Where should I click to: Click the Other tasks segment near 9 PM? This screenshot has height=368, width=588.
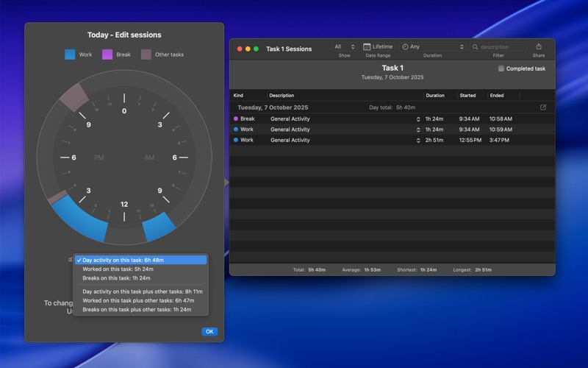(x=74, y=97)
